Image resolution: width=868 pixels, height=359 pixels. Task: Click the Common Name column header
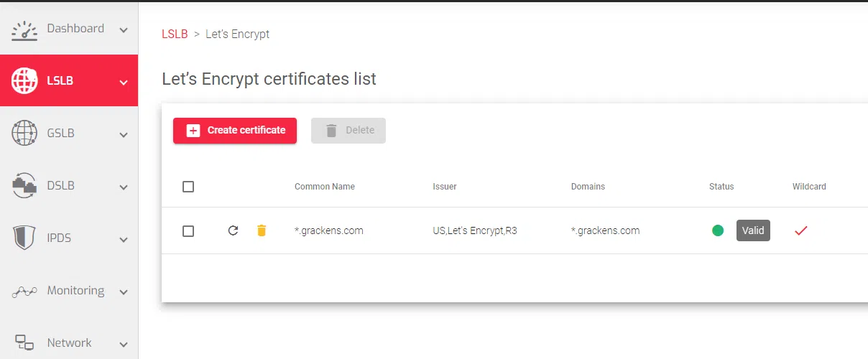(325, 187)
